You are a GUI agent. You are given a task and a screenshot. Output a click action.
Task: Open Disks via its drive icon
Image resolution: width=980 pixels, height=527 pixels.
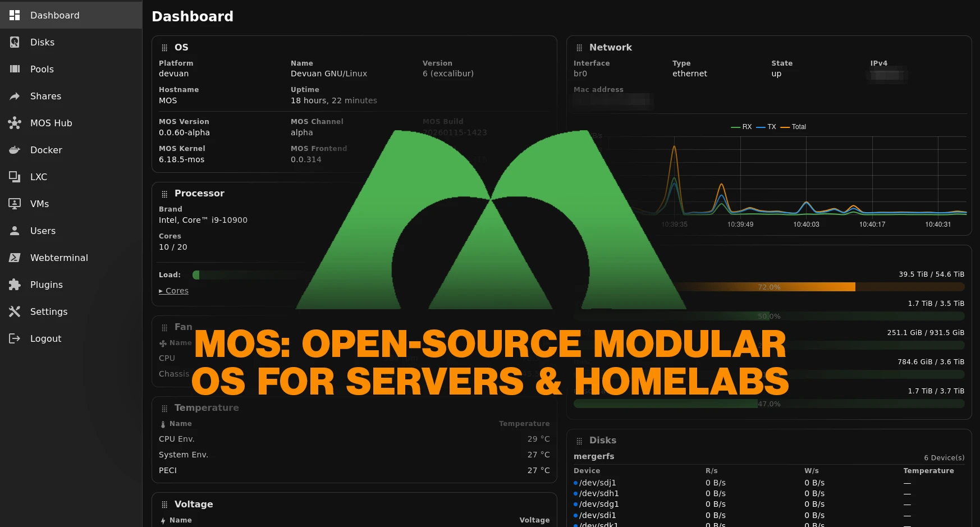pyautogui.click(x=15, y=42)
